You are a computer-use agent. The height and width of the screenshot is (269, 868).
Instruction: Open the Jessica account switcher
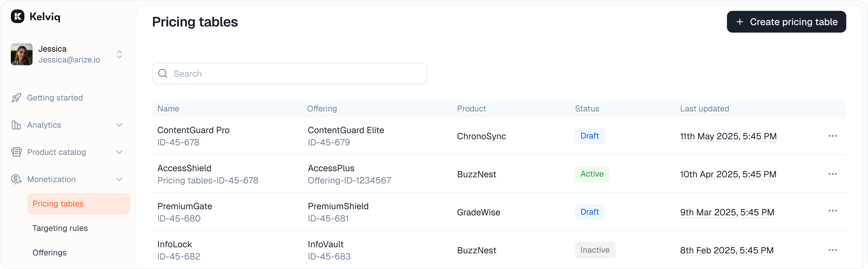[119, 54]
